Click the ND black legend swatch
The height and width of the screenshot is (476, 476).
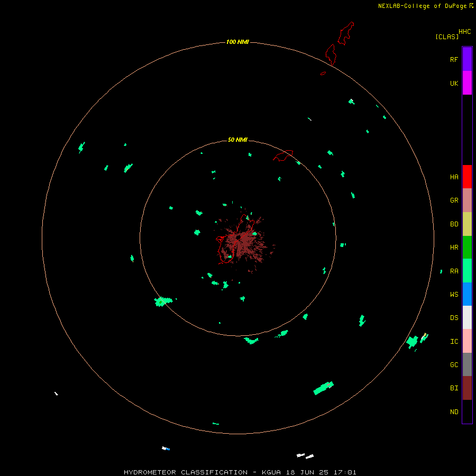pyautogui.click(x=467, y=411)
